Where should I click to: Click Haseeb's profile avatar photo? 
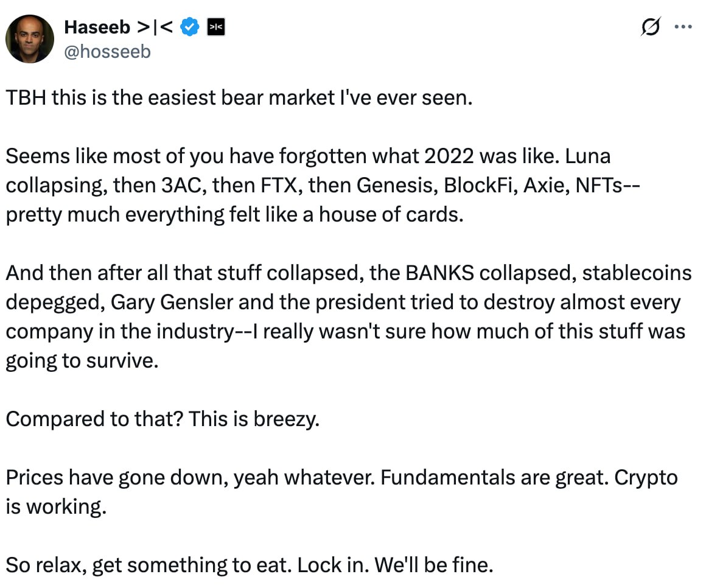[30, 39]
